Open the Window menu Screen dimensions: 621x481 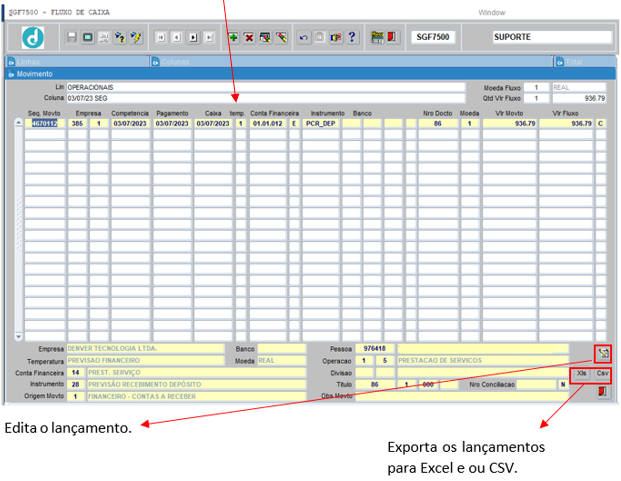491,13
